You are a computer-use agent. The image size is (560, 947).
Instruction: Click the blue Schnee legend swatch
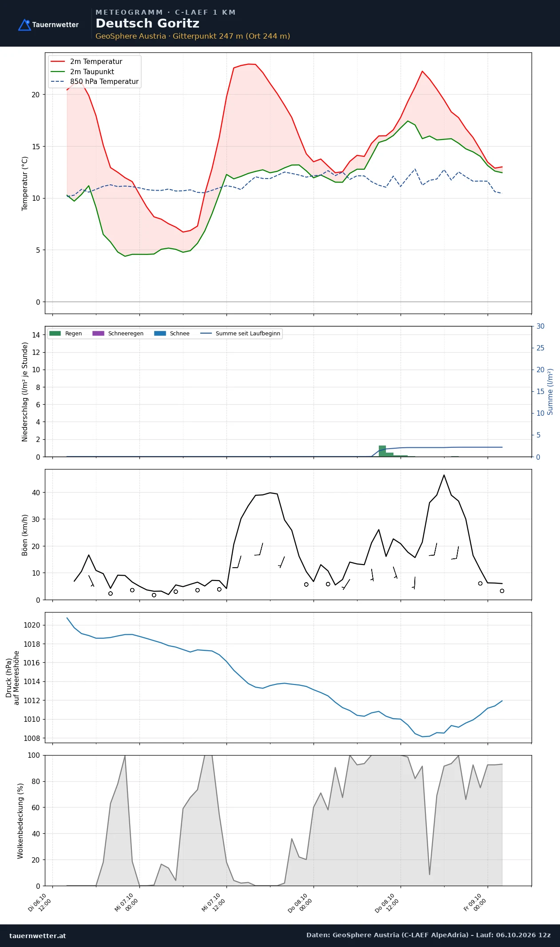(160, 334)
